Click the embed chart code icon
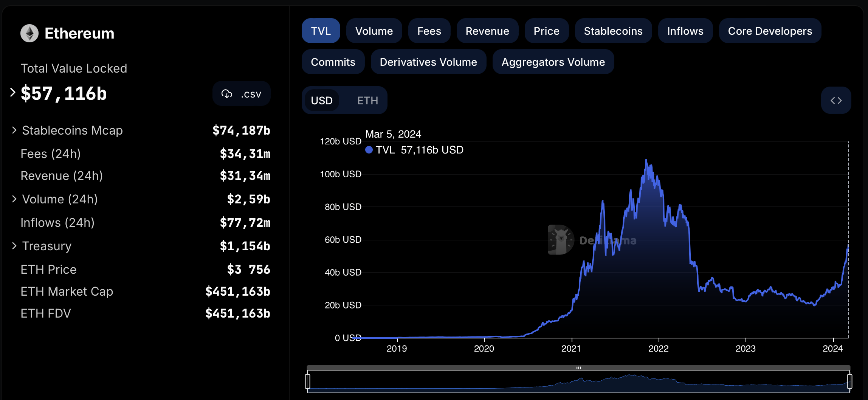The width and height of the screenshot is (868, 400). point(836,101)
